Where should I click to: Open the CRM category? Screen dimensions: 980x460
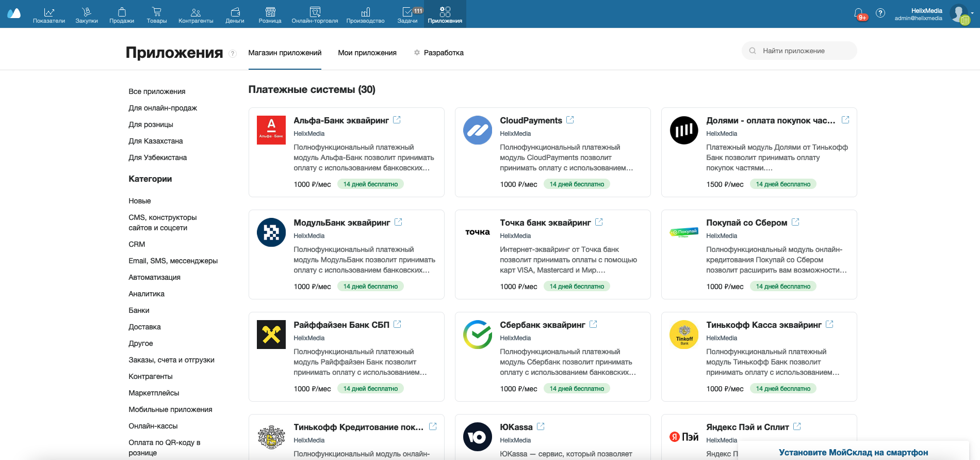click(137, 244)
